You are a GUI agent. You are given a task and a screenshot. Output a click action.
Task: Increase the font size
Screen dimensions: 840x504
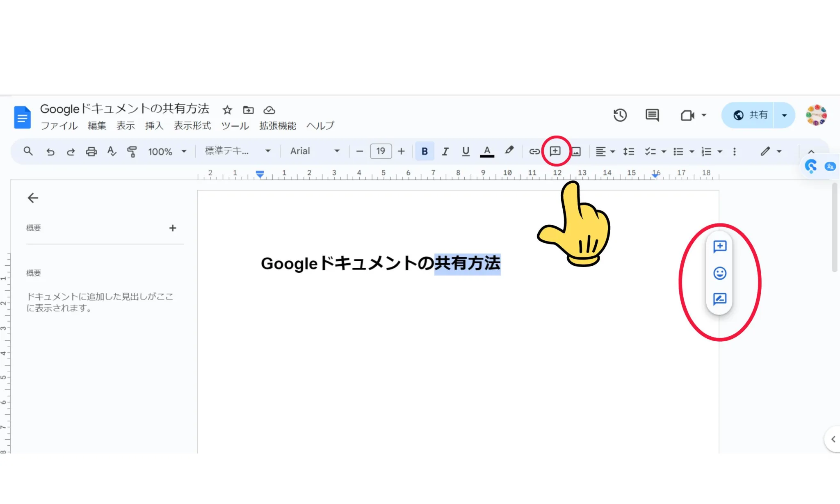[401, 151]
